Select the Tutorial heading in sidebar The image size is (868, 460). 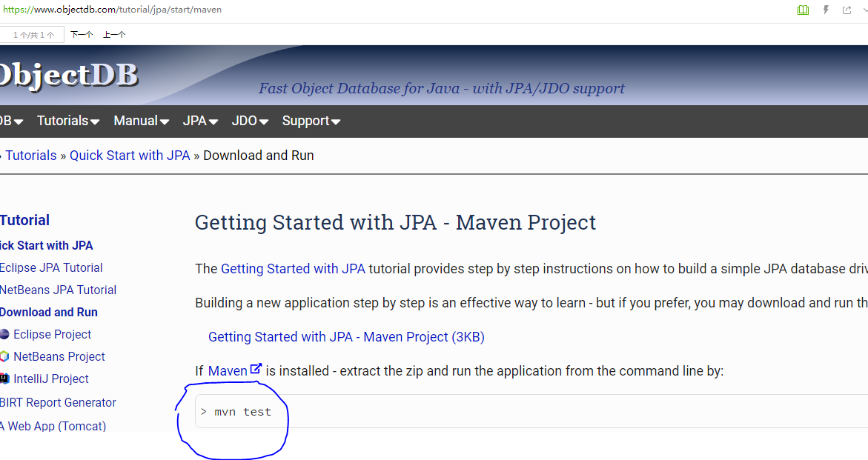[25, 220]
